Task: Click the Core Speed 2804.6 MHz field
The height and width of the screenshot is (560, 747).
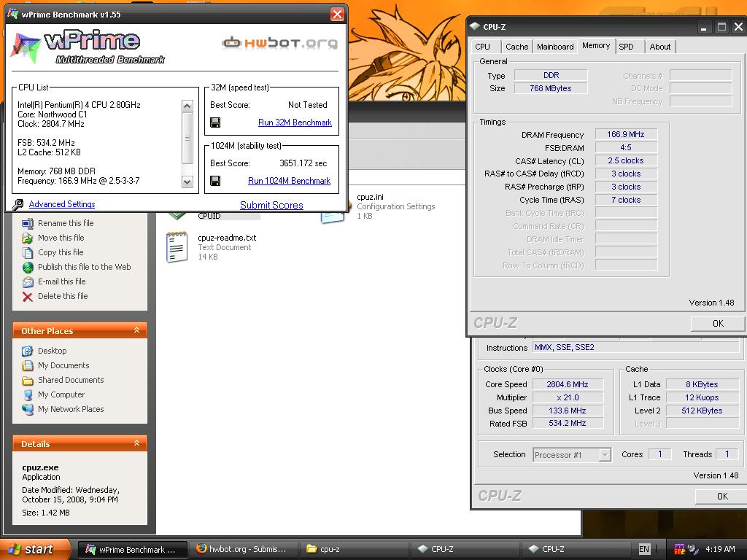Action: [x=568, y=384]
